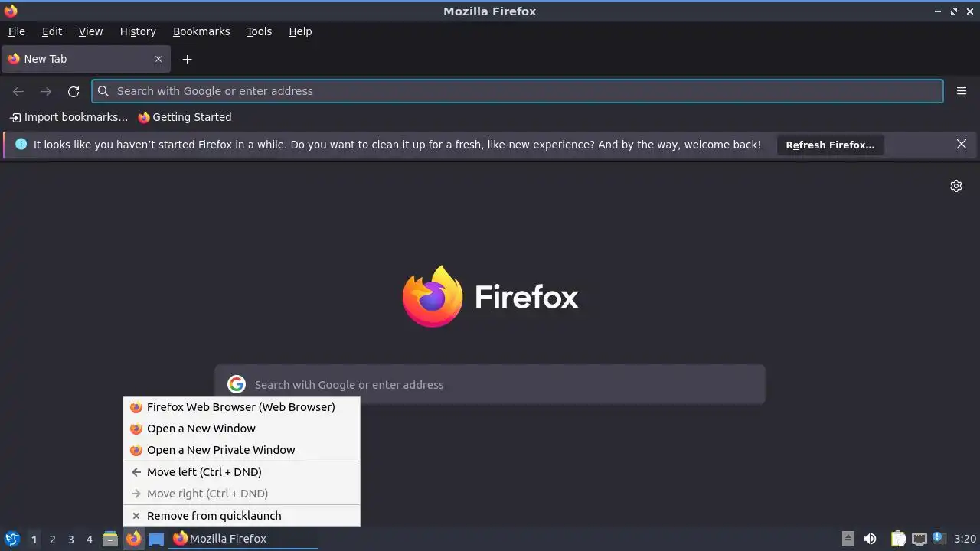The height and width of the screenshot is (551, 980).
Task: Click the network status tray icon
Action: point(920,539)
